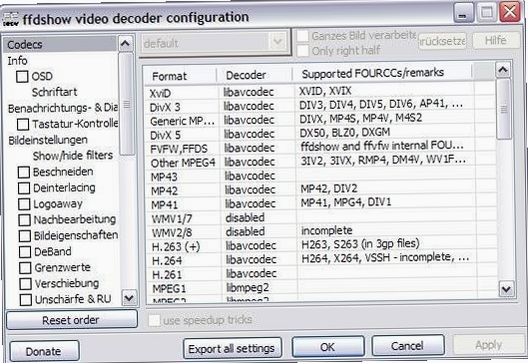Click the codec table's scroll down arrow
The image size is (528, 363).
pyautogui.click(x=506, y=289)
